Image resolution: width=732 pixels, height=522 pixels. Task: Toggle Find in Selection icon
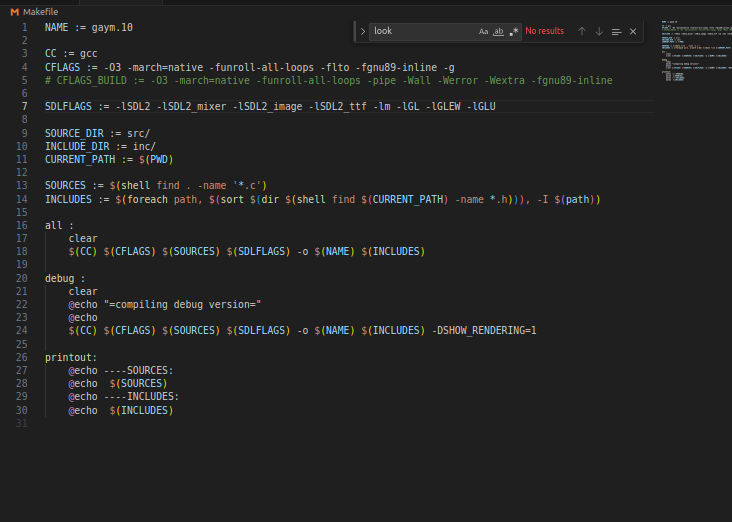(x=616, y=32)
